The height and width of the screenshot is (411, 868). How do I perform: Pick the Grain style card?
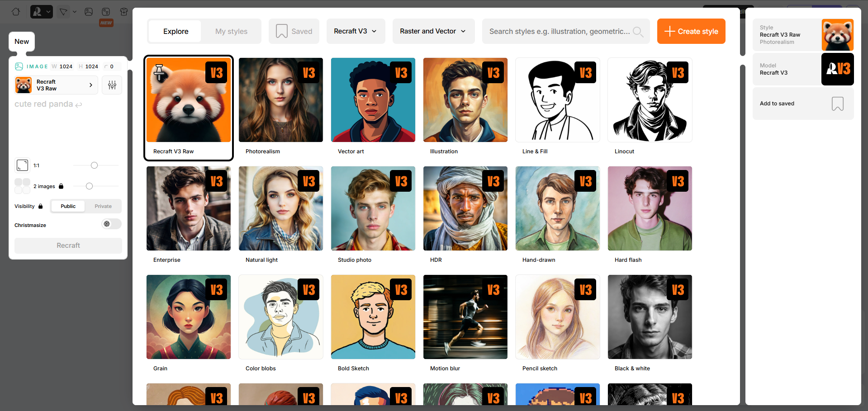coord(189,324)
